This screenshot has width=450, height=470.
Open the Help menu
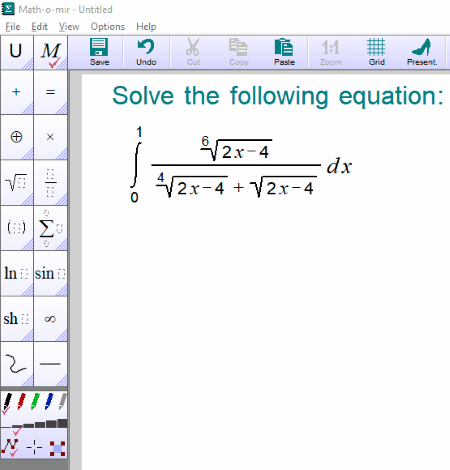pos(146,27)
